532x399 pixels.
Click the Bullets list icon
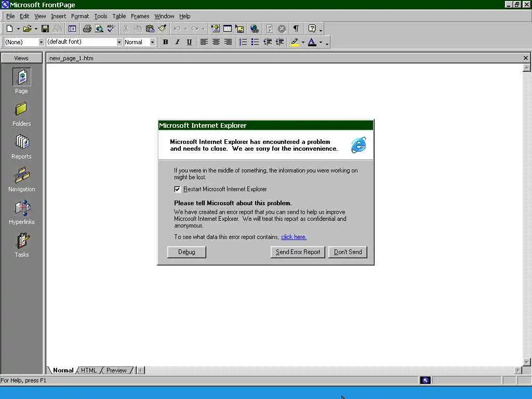tap(255, 42)
